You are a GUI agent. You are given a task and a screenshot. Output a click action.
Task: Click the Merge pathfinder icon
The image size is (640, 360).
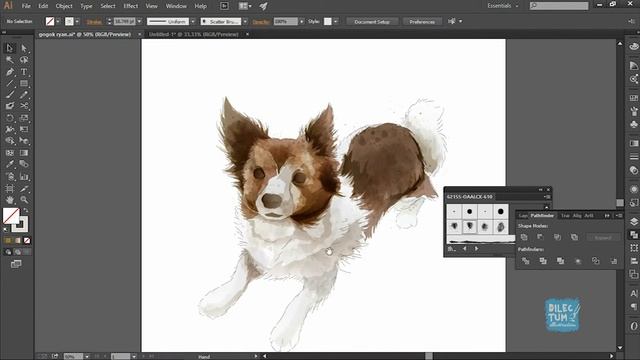[x=560, y=261]
